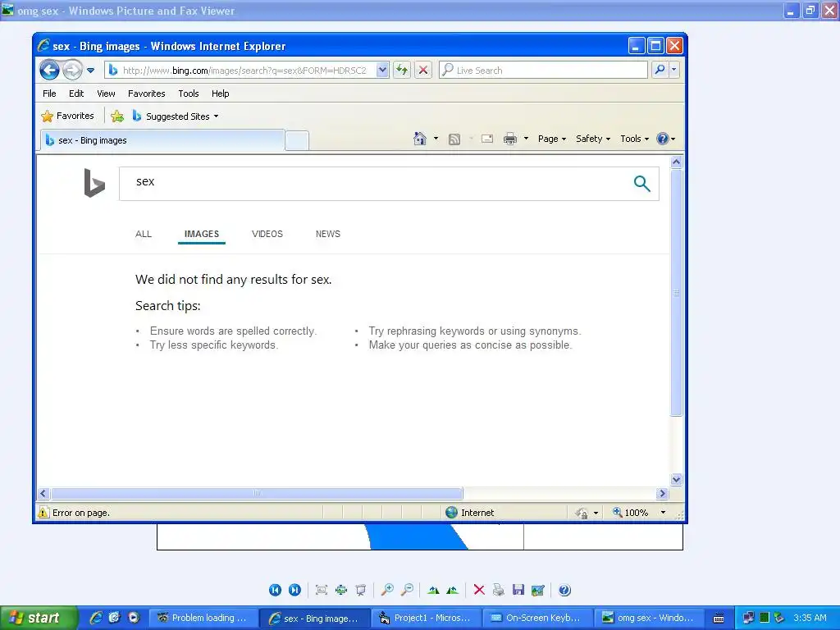The height and width of the screenshot is (630, 840).
Task: Click the IE Forward navigation button
Action: (72, 70)
